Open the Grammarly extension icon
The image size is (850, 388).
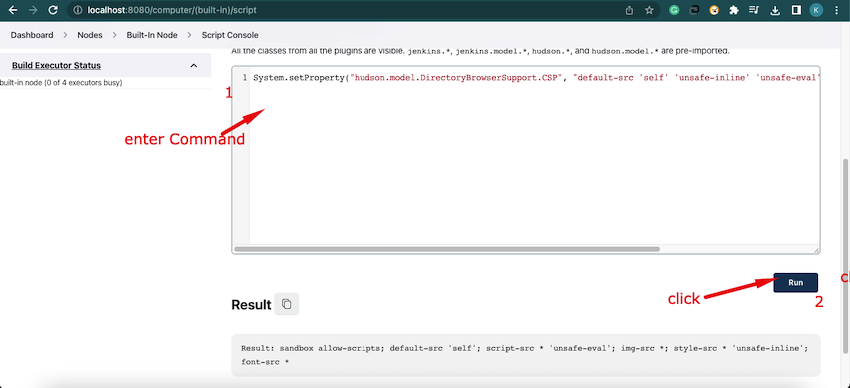point(674,10)
